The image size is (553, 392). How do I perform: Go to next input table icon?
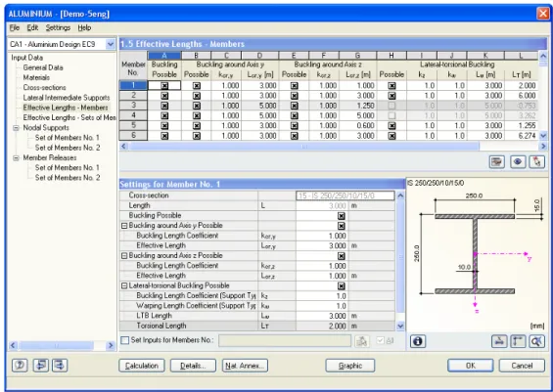click(60, 366)
